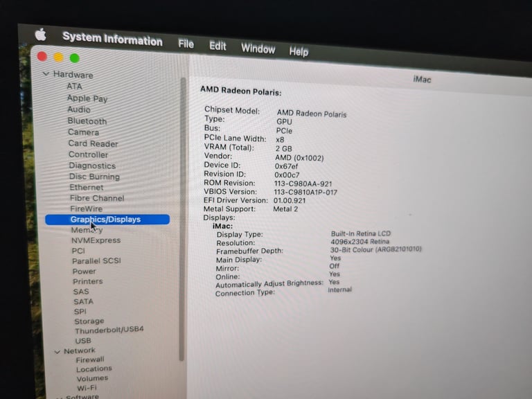Select Power in the sidebar
Screen dimensions: 532x399
coord(84,271)
